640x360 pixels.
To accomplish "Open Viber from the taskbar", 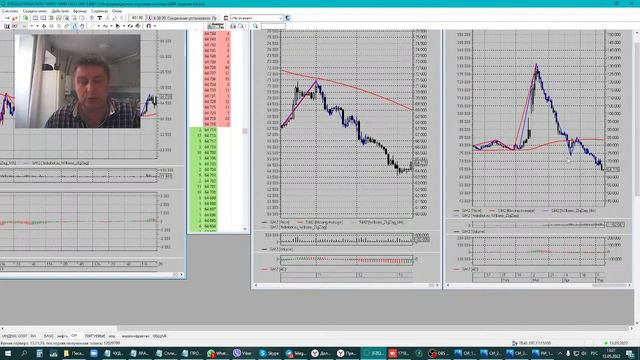I will [x=242, y=353].
